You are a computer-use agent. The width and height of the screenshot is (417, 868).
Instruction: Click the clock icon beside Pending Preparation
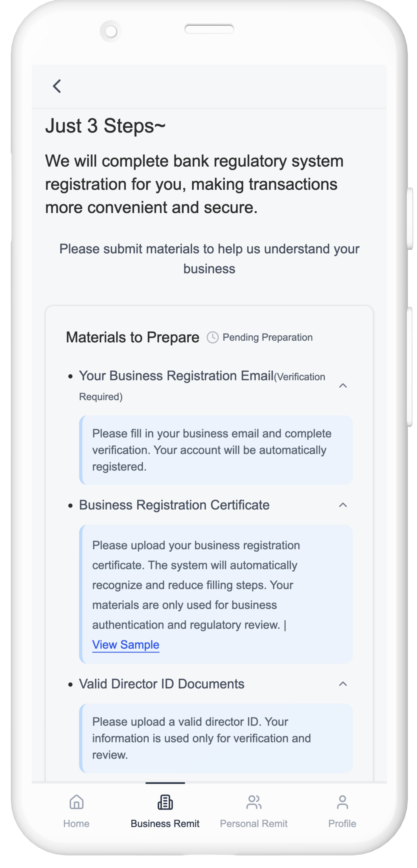[x=212, y=337]
